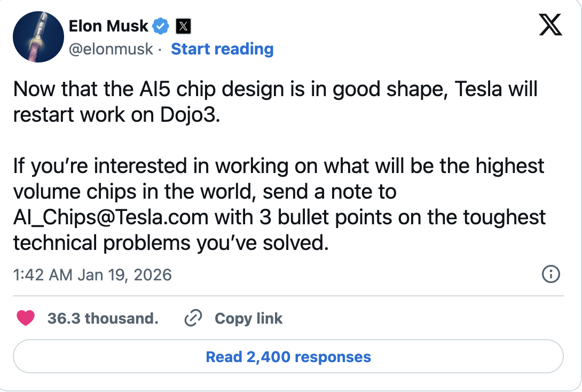The height and width of the screenshot is (392, 582).
Task: Click the large X logo
Action: [550, 24]
